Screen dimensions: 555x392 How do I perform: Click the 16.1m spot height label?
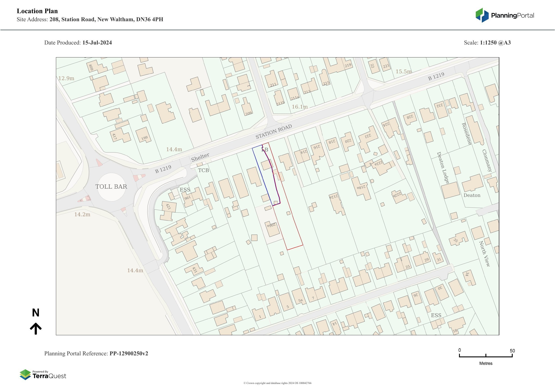(x=300, y=107)
